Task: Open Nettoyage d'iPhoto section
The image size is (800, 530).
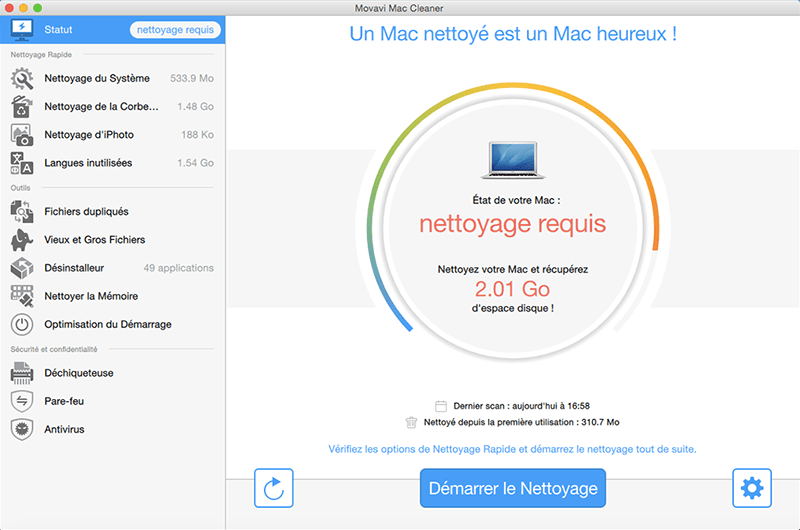Action: click(x=112, y=135)
